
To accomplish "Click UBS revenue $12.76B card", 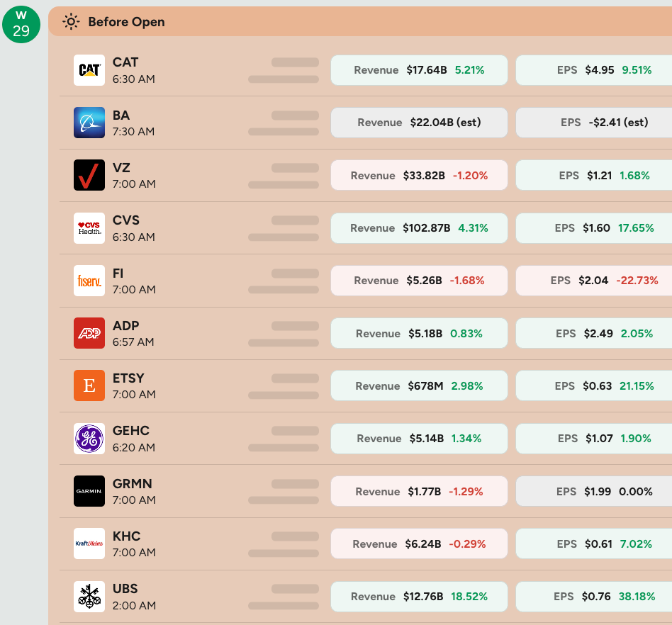I will click(419, 596).
